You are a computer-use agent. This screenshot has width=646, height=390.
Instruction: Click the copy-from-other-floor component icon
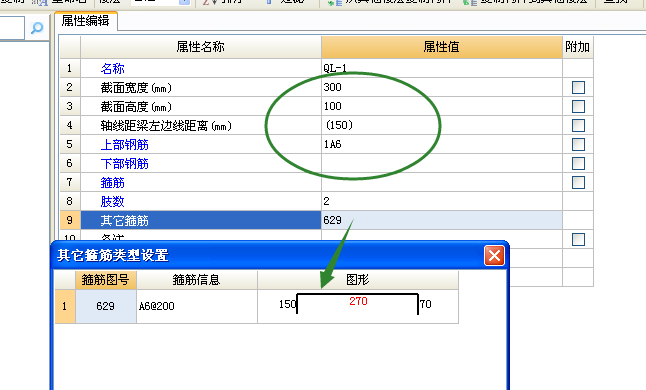click(x=335, y=2)
